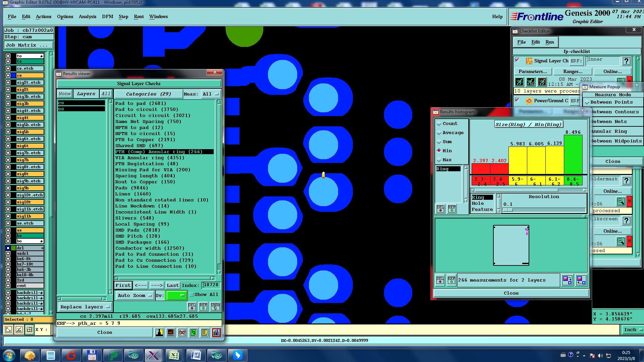The width and height of the screenshot is (644, 362).
Task: Open the Windows menu in menu bar
Action: pos(159,17)
